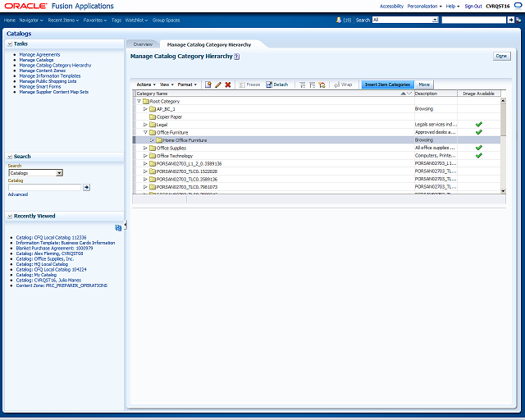Open the Favorites menu
Image resolution: width=525 pixels, height=420 pixels.
point(95,20)
